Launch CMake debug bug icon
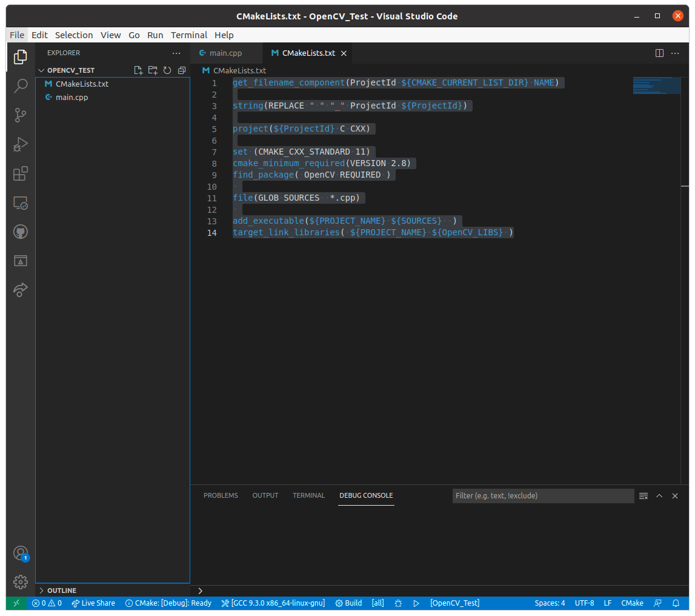The width and height of the screenshot is (695, 616). click(x=398, y=603)
